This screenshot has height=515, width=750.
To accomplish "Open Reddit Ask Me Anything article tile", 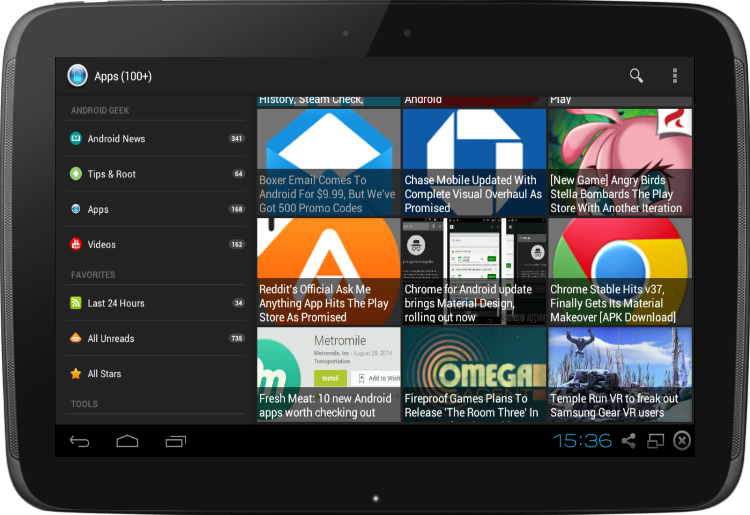I will pos(329,272).
